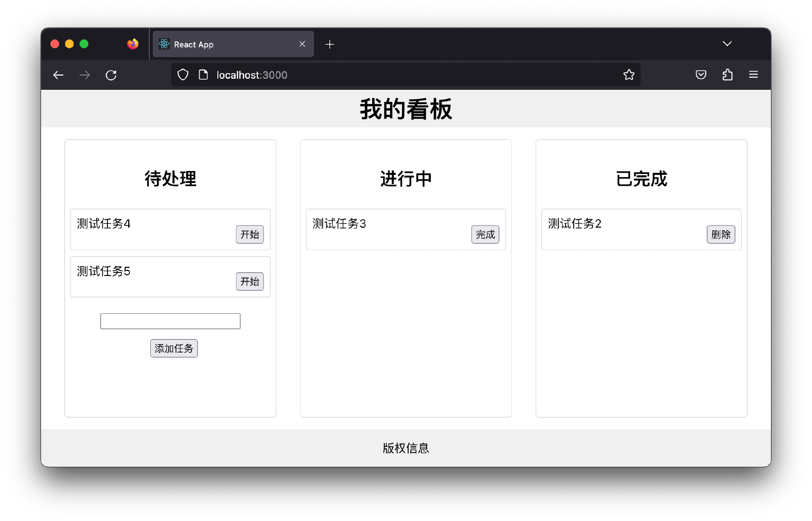Bookmark this page with star icon

pyautogui.click(x=629, y=75)
